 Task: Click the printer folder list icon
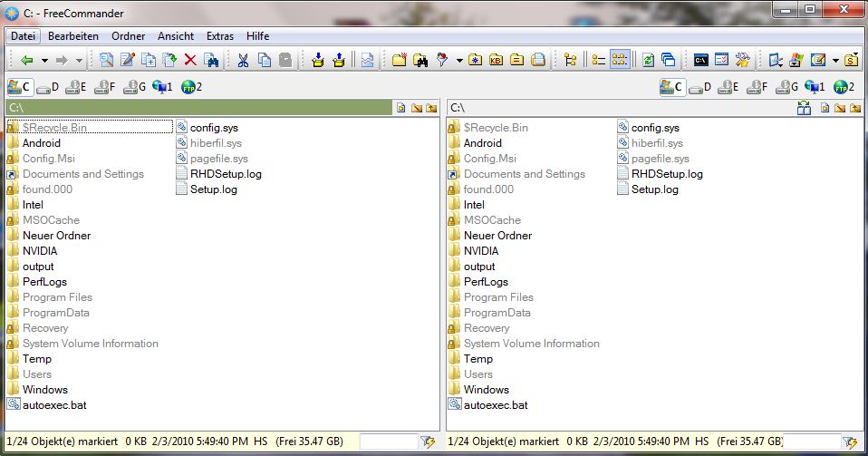click(x=538, y=60)
